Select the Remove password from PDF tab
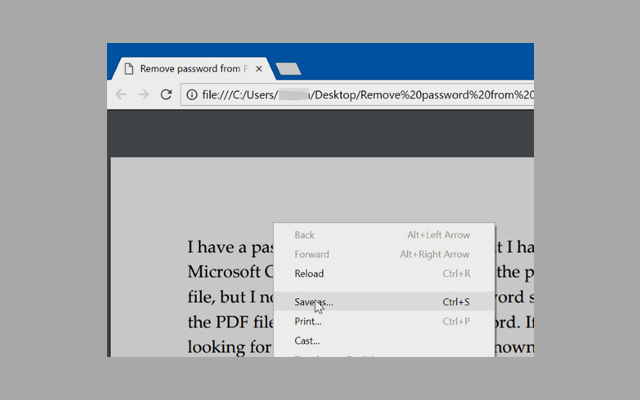The width and height of the screenshot is (640, 400). (190, 69)
